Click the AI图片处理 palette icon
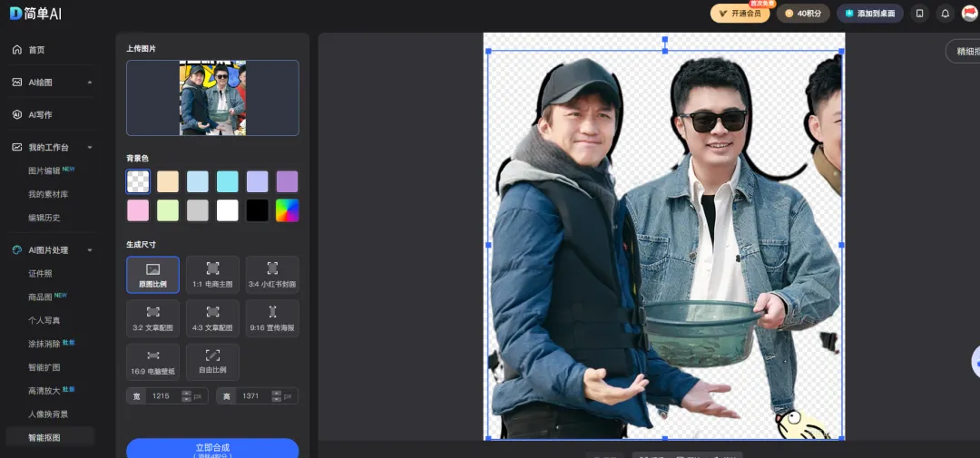This screenshot has width=980, height=458. pos(17,250)
